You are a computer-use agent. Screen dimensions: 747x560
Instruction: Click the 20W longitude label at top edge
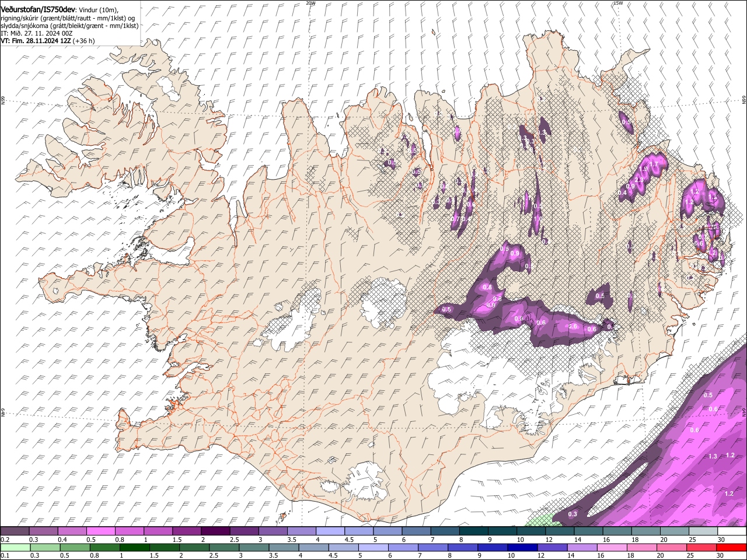(x=310, y=3)
